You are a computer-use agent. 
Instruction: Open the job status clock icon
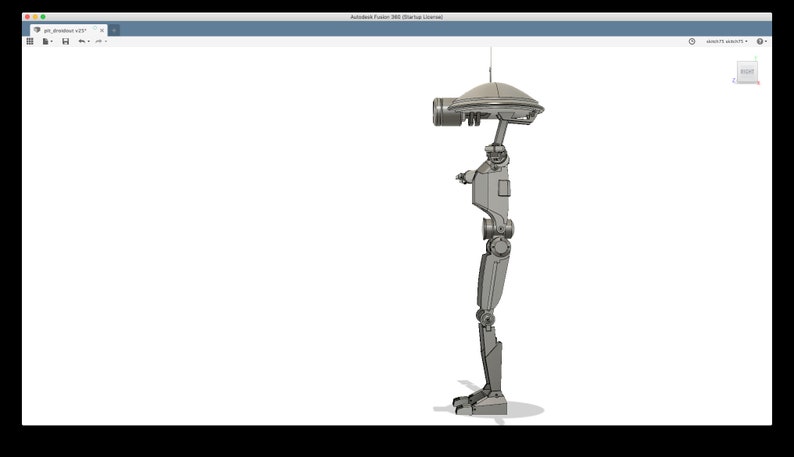(x=692, y=42)
